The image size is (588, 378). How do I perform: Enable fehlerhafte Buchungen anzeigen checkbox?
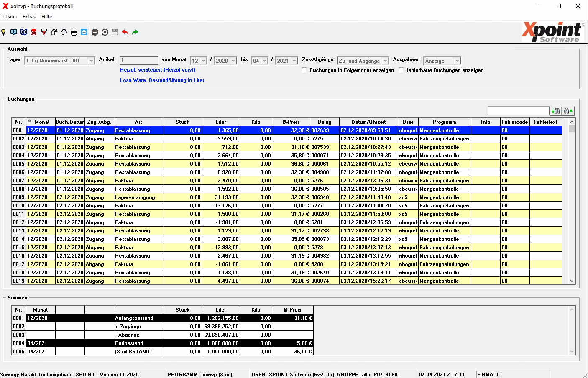(x=401, y=70)
